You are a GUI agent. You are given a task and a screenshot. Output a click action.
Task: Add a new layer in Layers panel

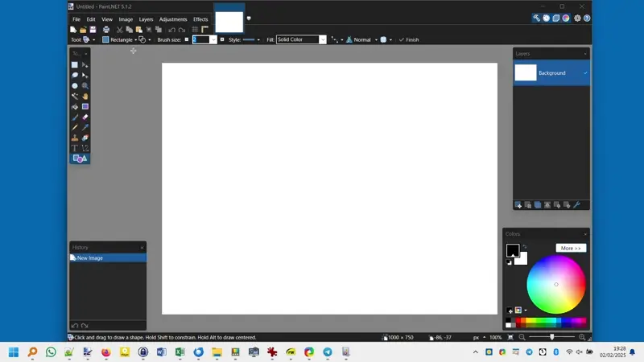pyautogui.click(x=518, y=205)
